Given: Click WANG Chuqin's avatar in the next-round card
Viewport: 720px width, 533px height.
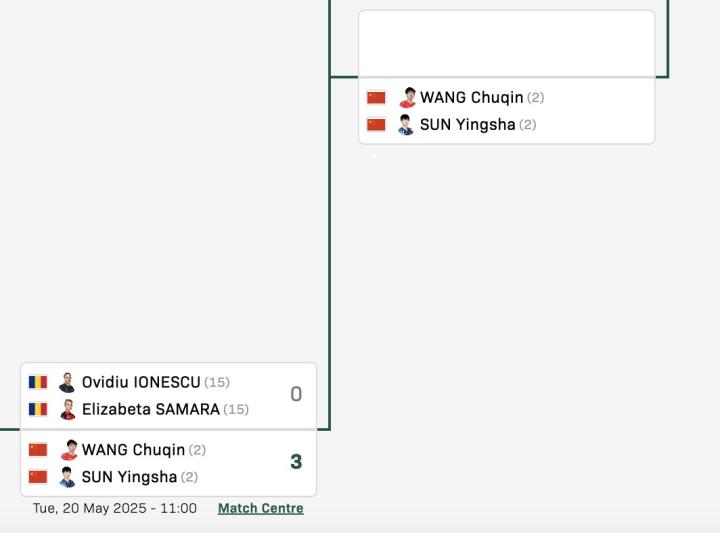Looking at the screenshot, I should click(406, 98).
